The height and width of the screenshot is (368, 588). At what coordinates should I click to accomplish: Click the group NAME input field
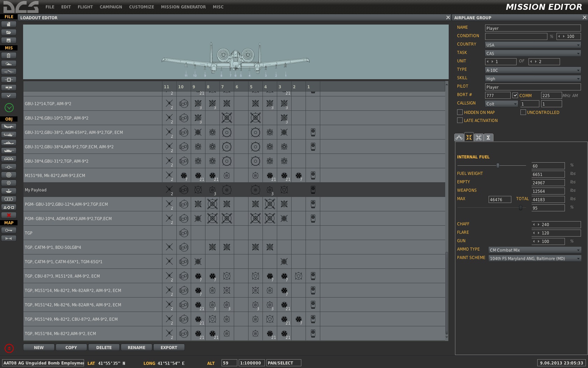pyautogui.click(x=533, y=28)
